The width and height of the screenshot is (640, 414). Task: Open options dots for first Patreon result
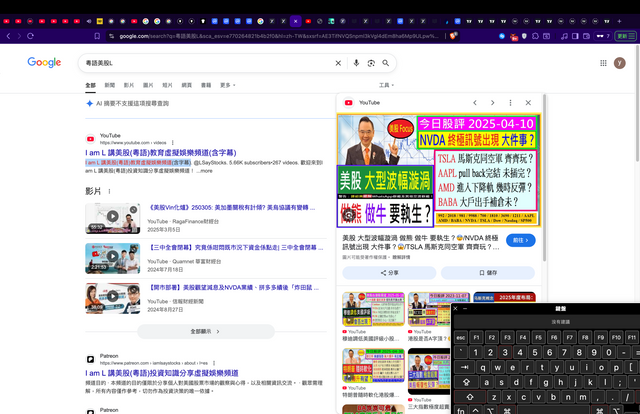(x=214, y=363)
